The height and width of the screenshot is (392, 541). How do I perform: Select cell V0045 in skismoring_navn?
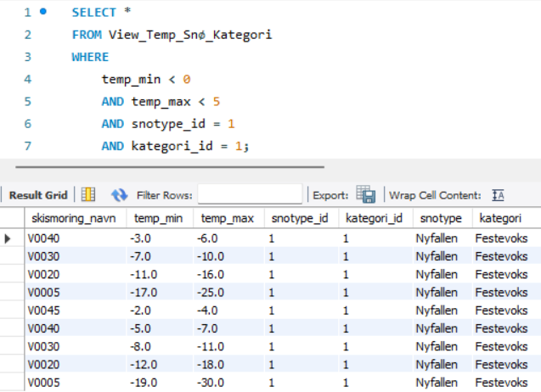click(x=76, y=311)
